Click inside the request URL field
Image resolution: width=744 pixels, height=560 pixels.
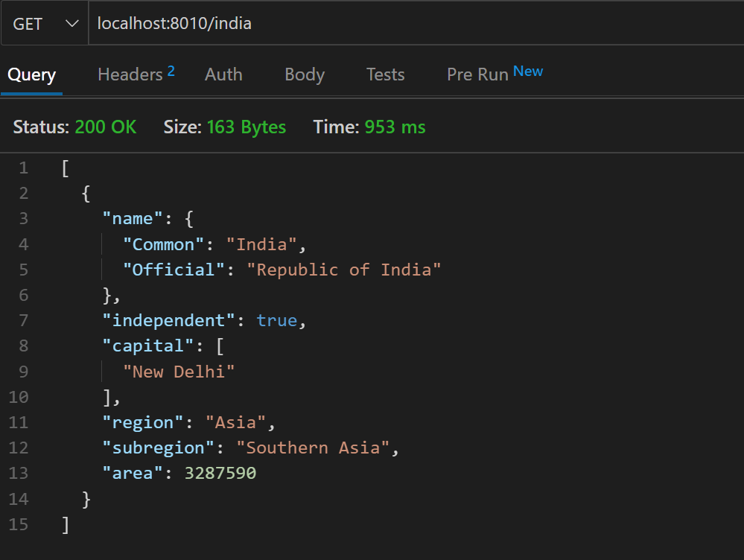223,23
